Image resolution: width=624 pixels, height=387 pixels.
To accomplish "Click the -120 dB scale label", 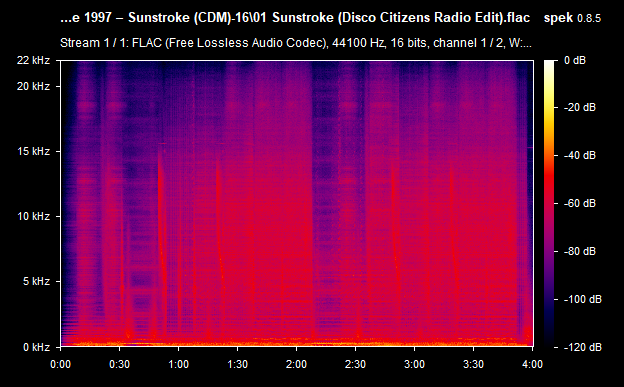I will tap(582, 347).
